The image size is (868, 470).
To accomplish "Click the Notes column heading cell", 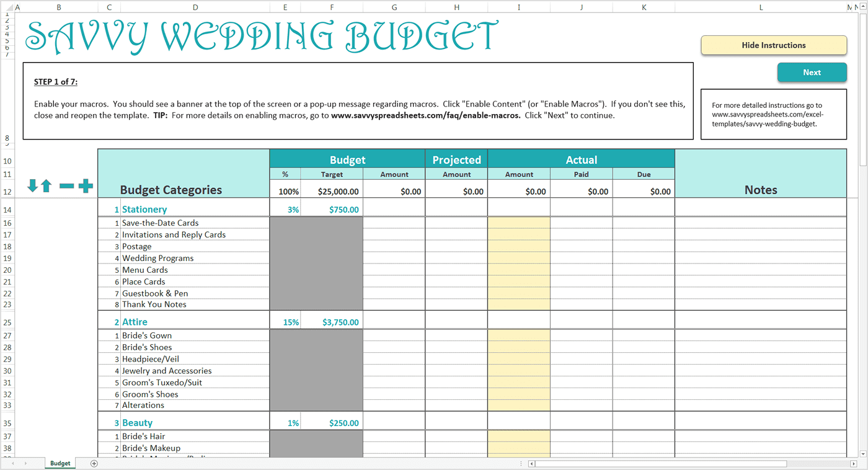I will pos(761,189).
